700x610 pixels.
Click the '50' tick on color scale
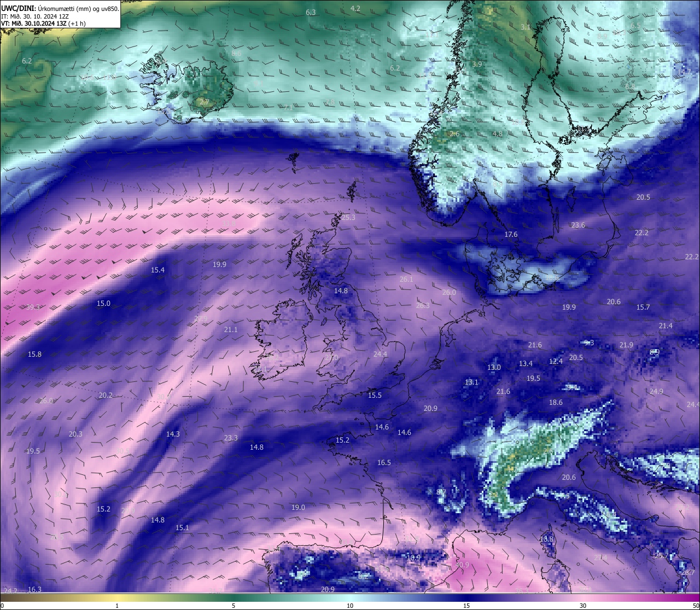[x=696, y=606]
